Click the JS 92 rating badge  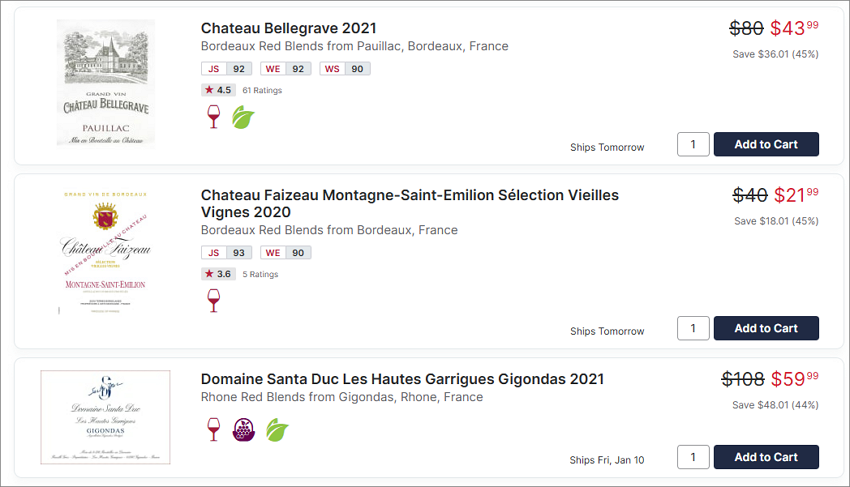pos(227,69)
